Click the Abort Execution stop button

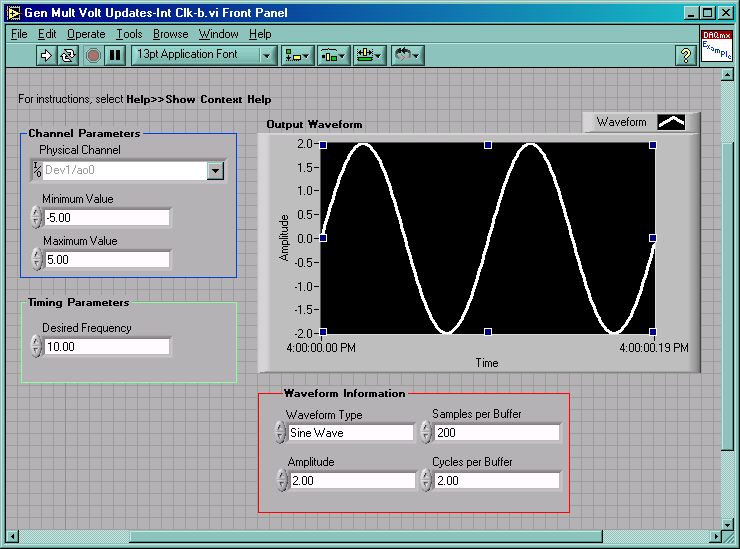(93, 55)
